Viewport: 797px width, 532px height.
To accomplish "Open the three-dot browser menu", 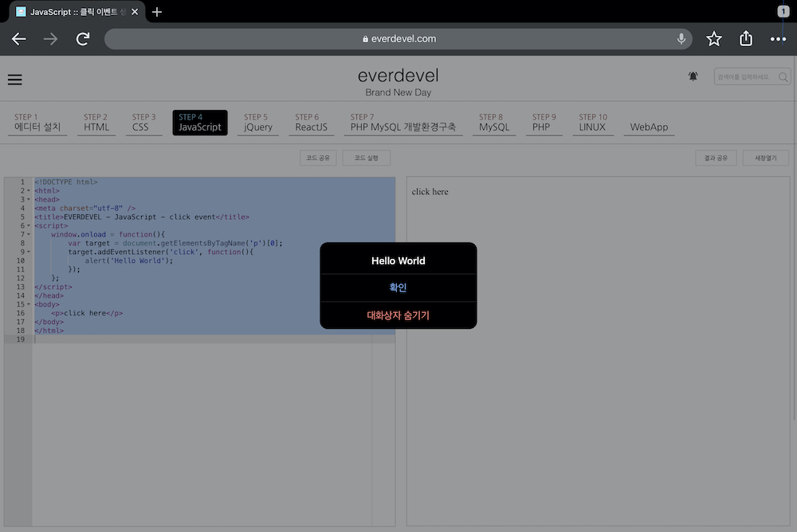I will click(778, 38).
